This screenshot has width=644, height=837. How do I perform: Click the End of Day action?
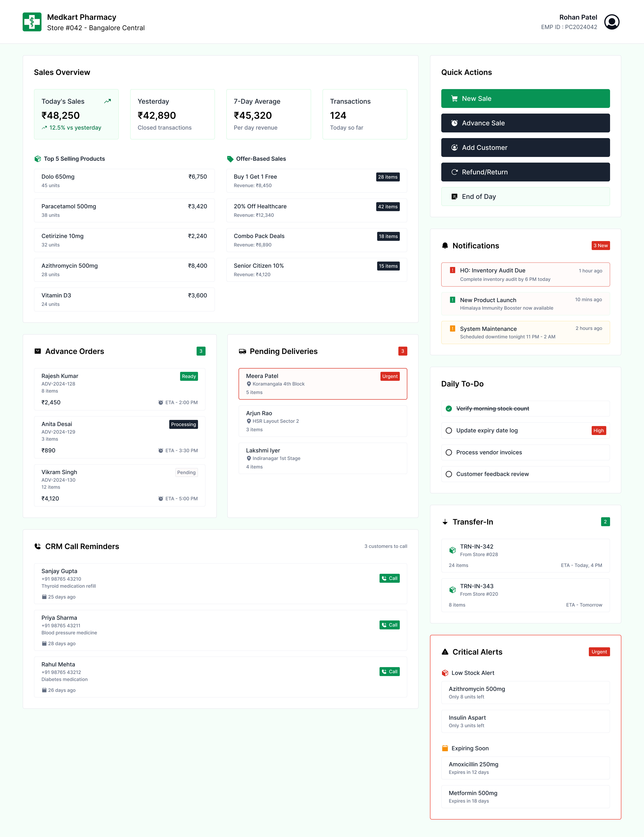[x=525, y=196]
